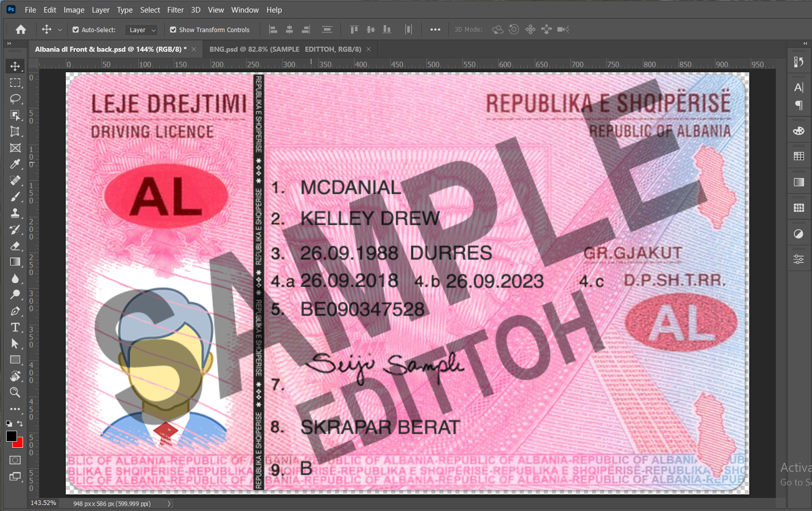The height and width of the screenshot is (511, 812).
Task: Open the Image menu
Action: (74, 10)
